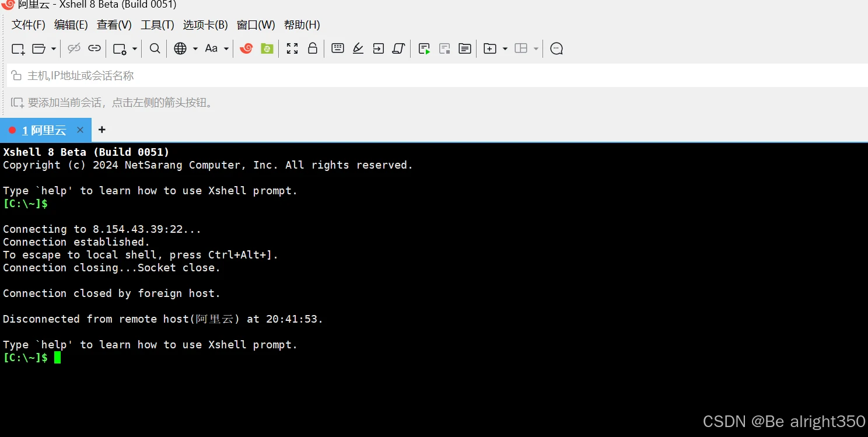868x437 pixels.
Task: Open the 查看(V) menu
Action: (x=114, y=25)
